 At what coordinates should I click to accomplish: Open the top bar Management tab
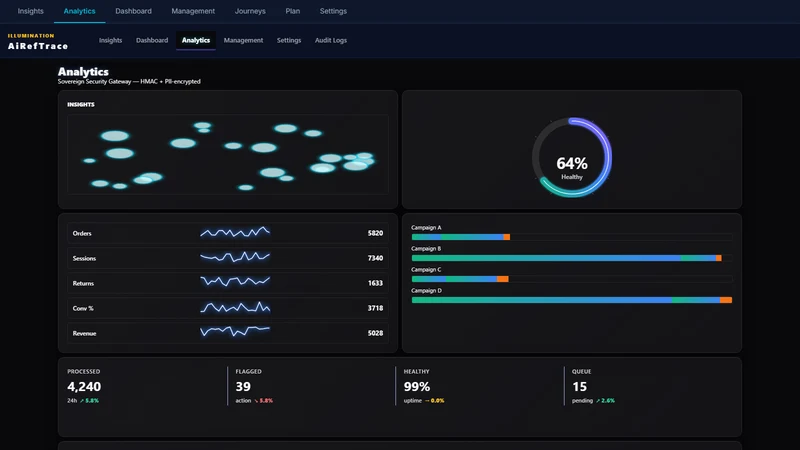[193, 11]
